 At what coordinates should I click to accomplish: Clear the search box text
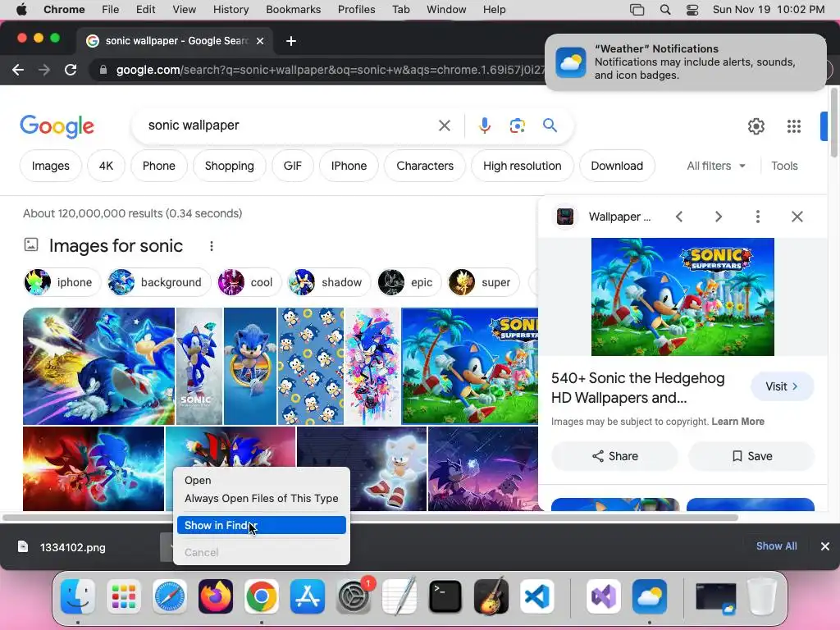click(444, 126)
